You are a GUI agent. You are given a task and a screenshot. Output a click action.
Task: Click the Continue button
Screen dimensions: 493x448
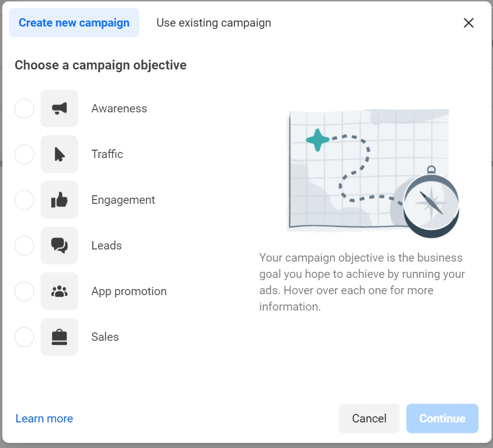pos(442,419)
